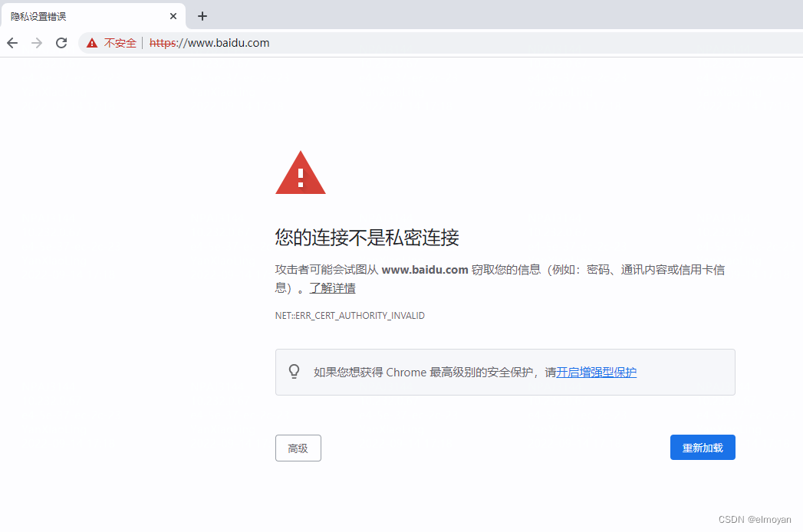Close the 隐私设置错误 tab
Viewport: 803px width, 532px height.
pyautogui.click(x=173, y=16)
